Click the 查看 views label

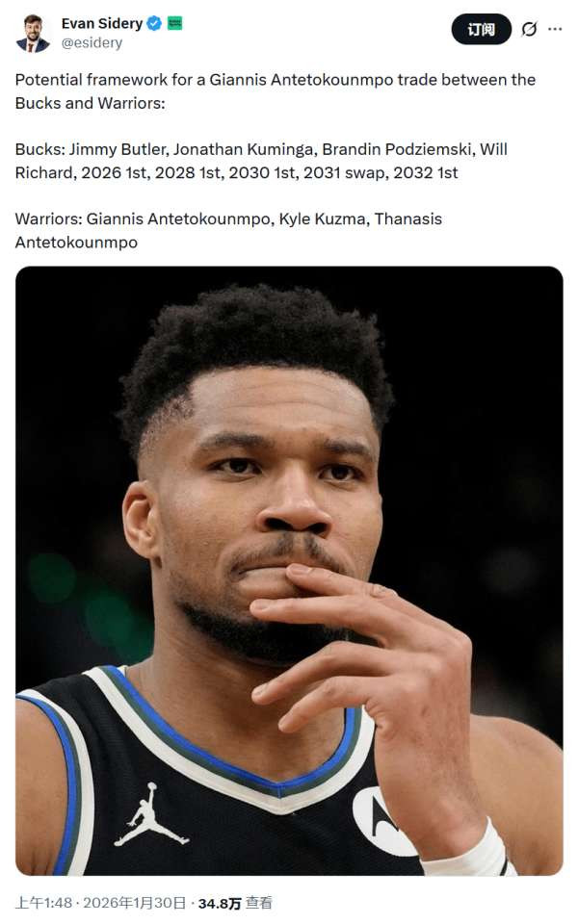tap(259, 903)
